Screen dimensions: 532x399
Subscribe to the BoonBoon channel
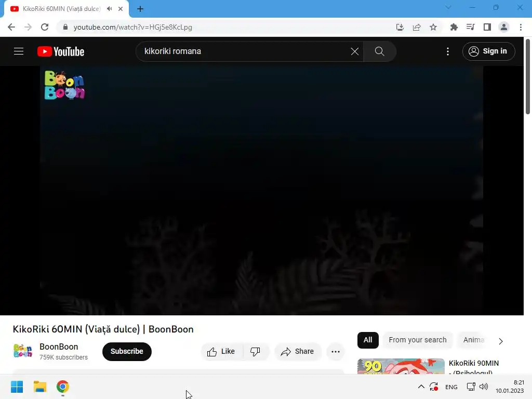pyautogui.click(x=127, y=352)
